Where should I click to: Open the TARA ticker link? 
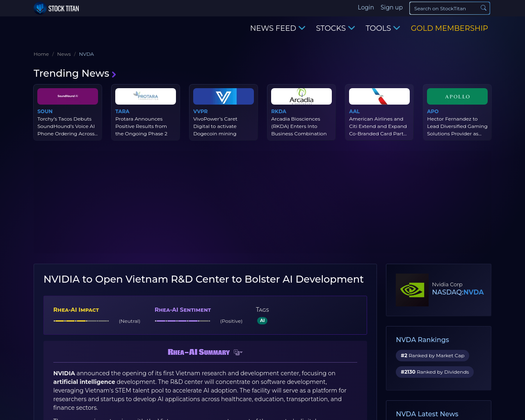click(122, 111)
